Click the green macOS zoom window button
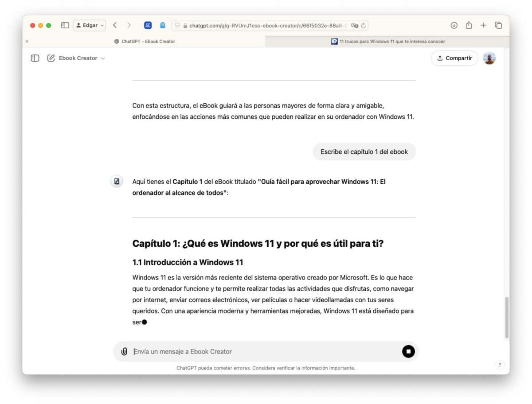This screenshot has height=404, width=532. pyautogui.click(x=49, y=25)
